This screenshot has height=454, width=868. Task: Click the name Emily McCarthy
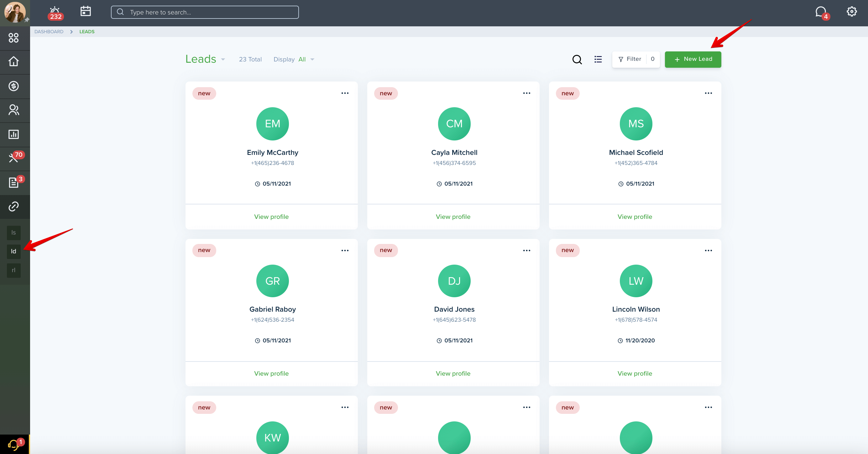[272, 152]
